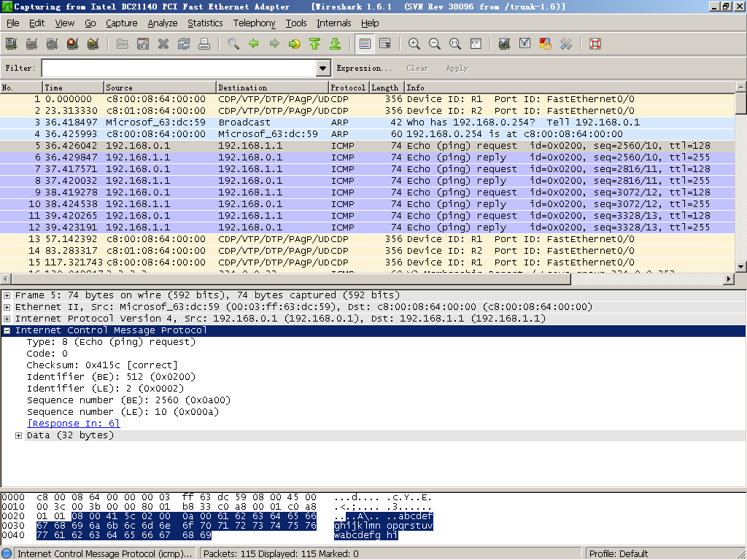Open a capture file folder icon
747x560 pixels.
(x=123, y=44)
